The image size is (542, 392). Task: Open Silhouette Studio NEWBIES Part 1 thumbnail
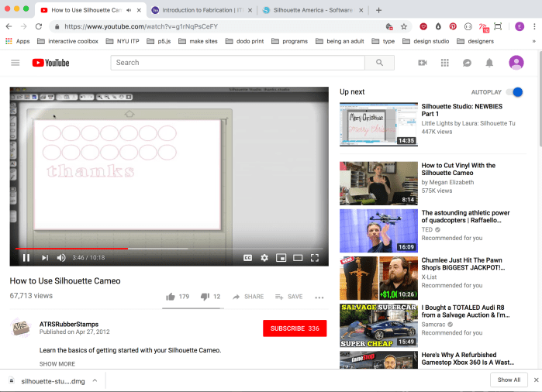[x=378, y=124]
